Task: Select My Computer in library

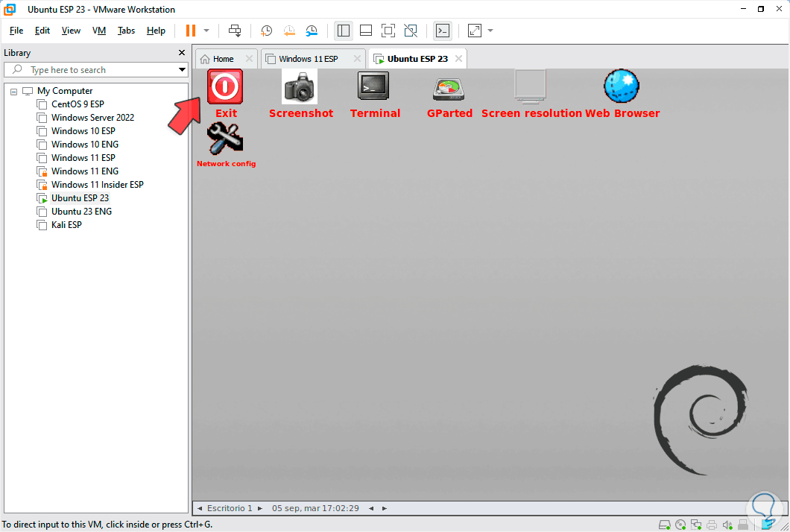Action: [65, 91]
